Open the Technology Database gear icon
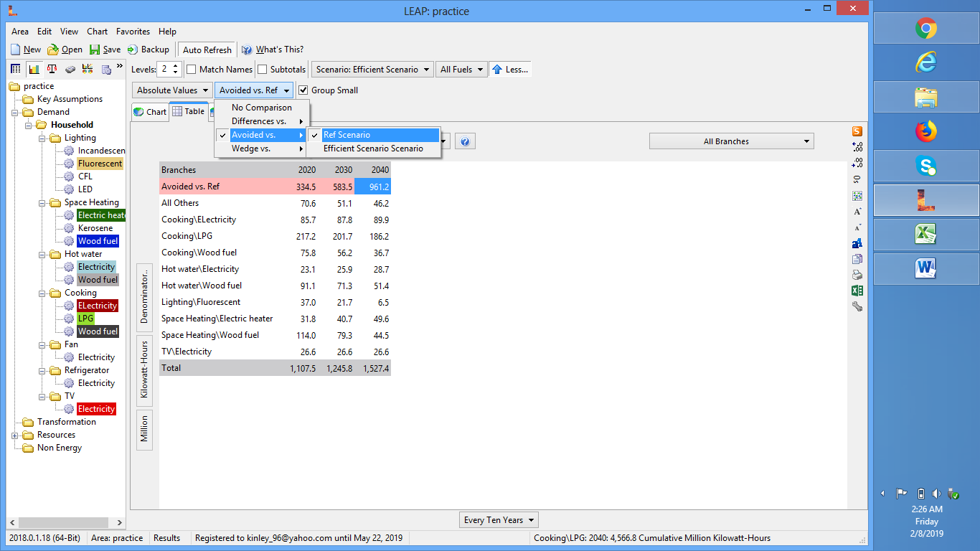 tap(105, 69)
